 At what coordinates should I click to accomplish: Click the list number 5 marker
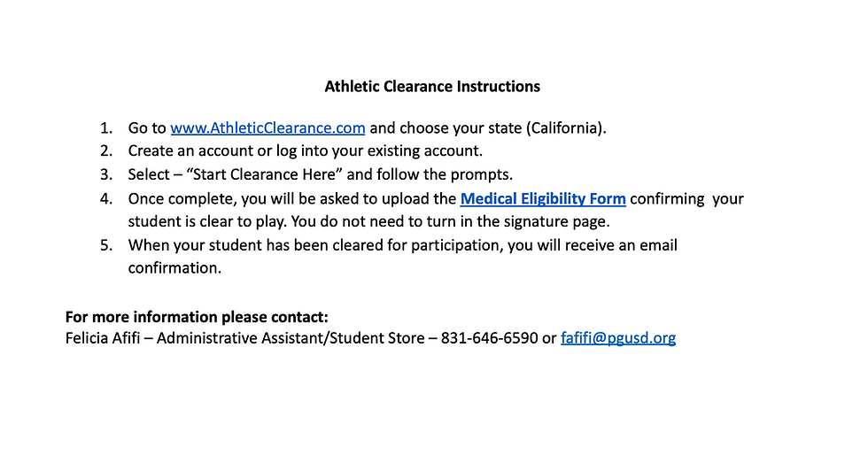click(x=106, y=245)
